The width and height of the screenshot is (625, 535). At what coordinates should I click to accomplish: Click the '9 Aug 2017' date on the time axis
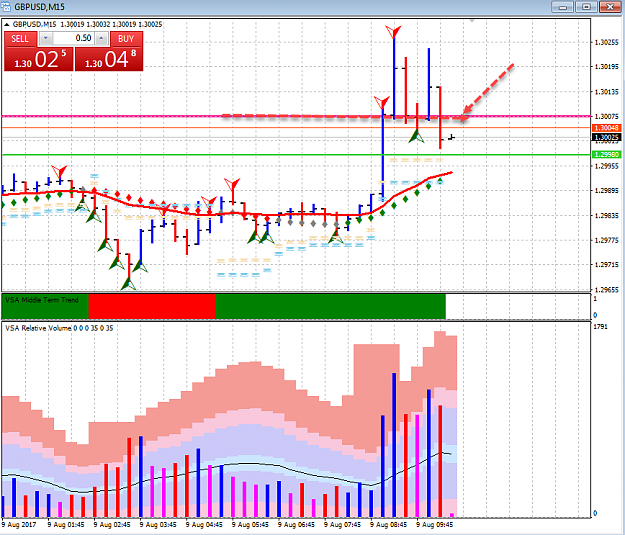[x=19, y=525]
